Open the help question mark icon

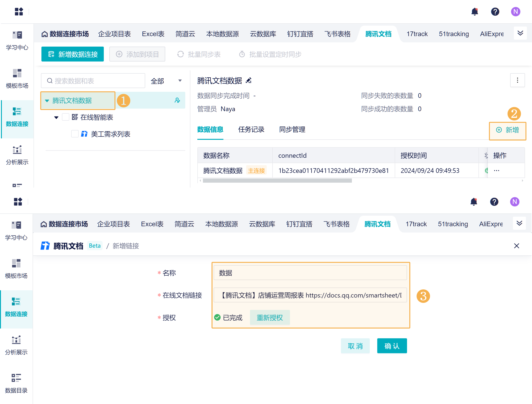coord(495,12)
